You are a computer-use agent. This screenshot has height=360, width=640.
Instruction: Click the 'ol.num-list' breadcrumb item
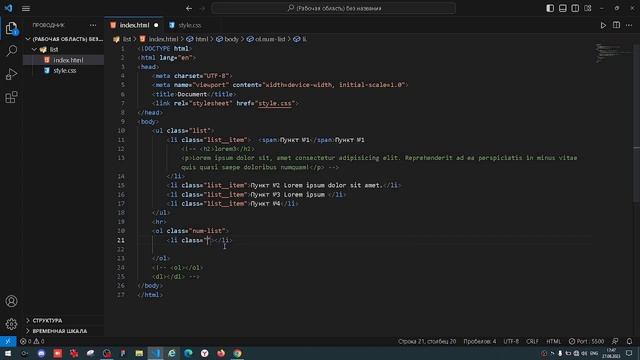270,39
